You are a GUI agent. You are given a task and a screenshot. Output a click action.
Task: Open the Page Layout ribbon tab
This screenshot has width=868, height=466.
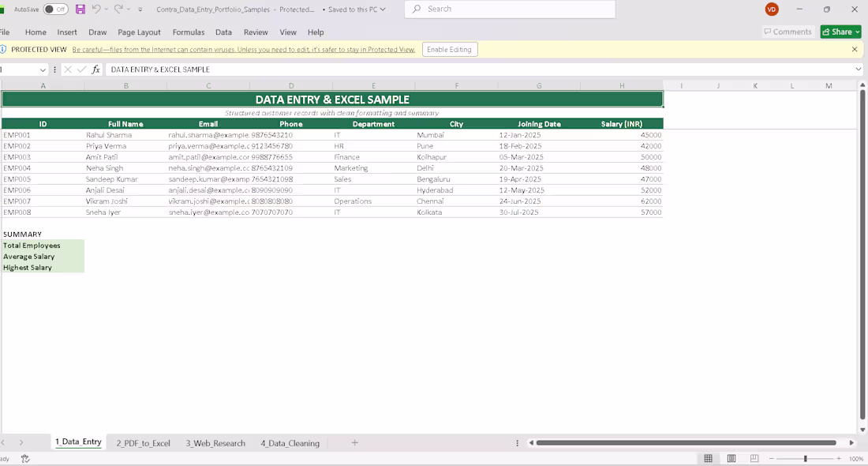pos(139,32)
